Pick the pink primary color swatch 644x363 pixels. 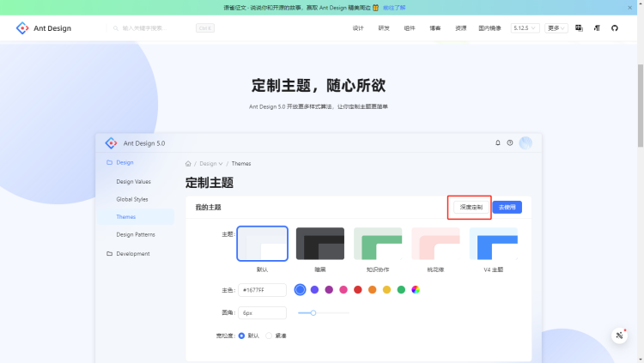pos(343,289)
